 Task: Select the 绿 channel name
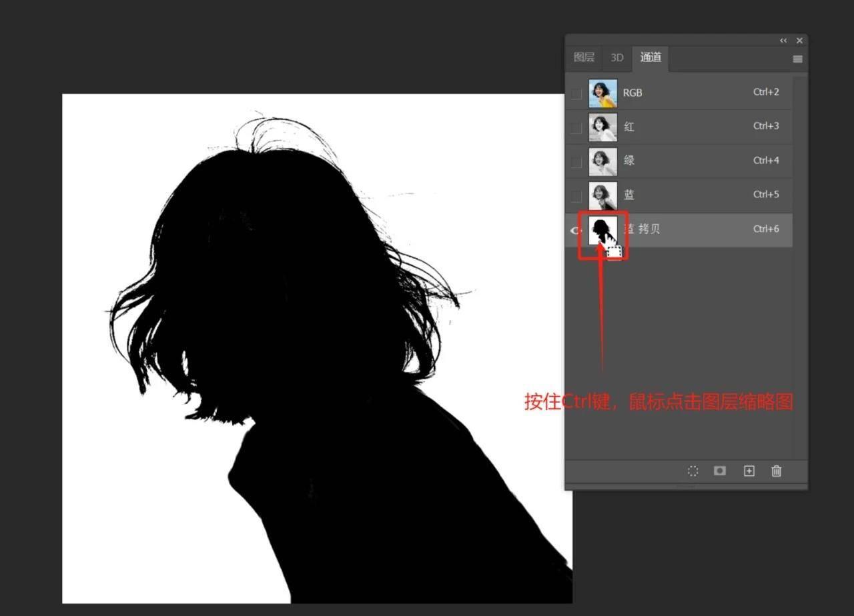tap(628, 161)
